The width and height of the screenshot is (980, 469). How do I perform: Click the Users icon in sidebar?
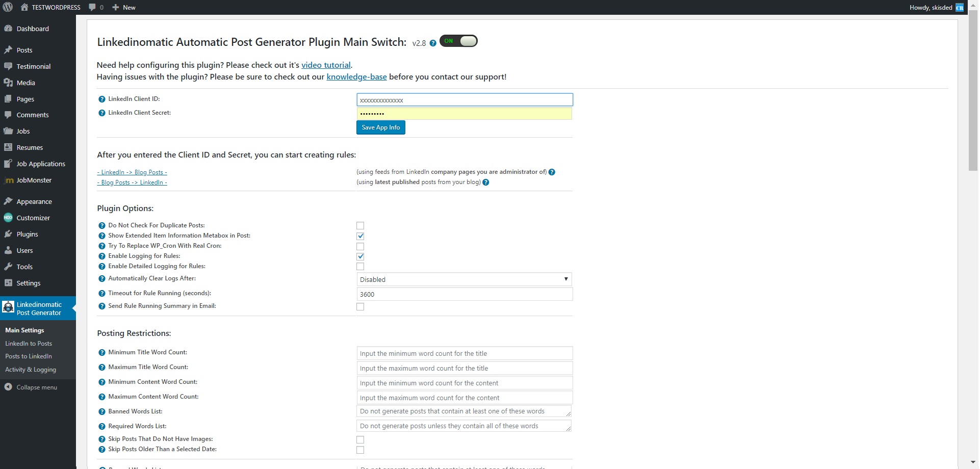click(x=8, y=250)
